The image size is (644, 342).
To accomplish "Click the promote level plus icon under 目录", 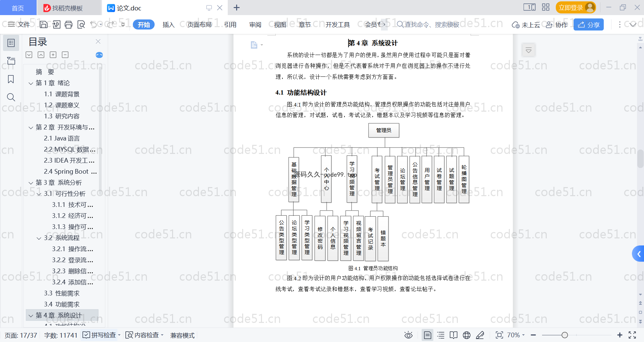I will click(53, 55).
